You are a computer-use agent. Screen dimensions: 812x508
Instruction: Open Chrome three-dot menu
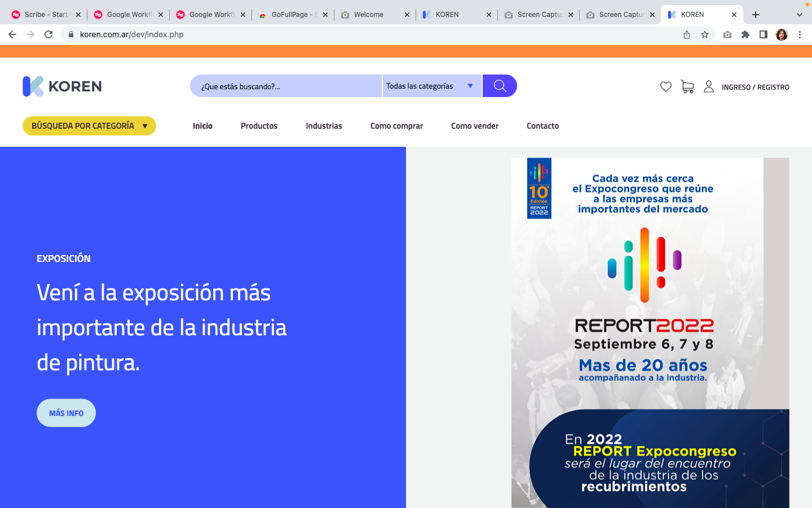(800, 34)
